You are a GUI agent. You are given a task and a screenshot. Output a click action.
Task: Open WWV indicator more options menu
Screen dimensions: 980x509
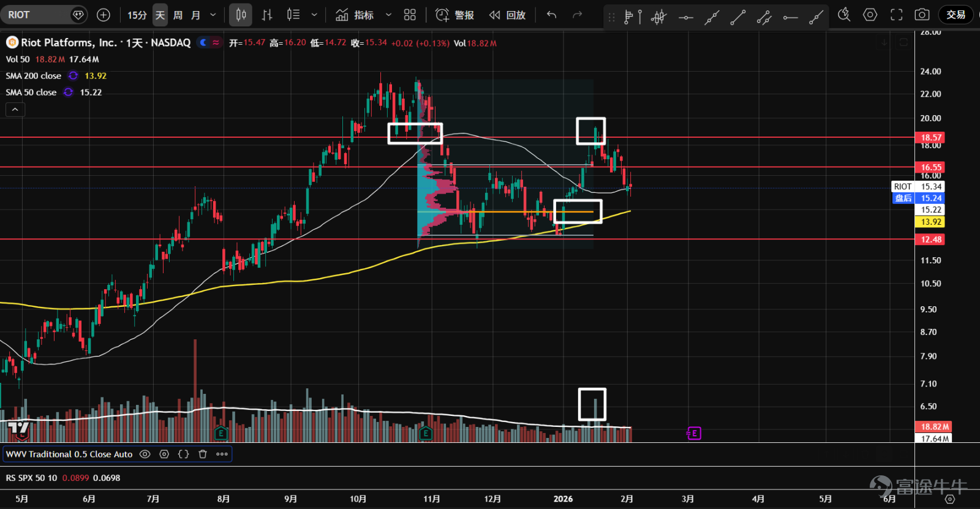pyautogui.click(x=222, y=454)
